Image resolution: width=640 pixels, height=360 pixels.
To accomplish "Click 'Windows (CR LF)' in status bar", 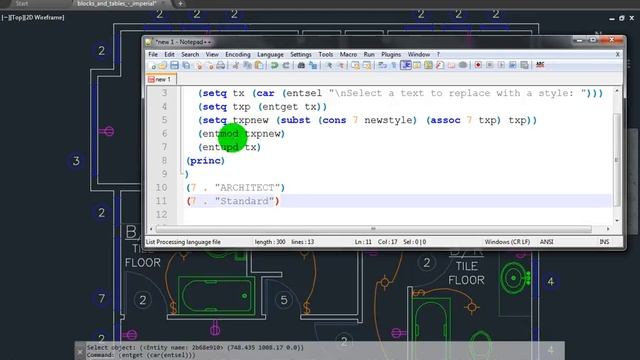I will tap(507, 242).
